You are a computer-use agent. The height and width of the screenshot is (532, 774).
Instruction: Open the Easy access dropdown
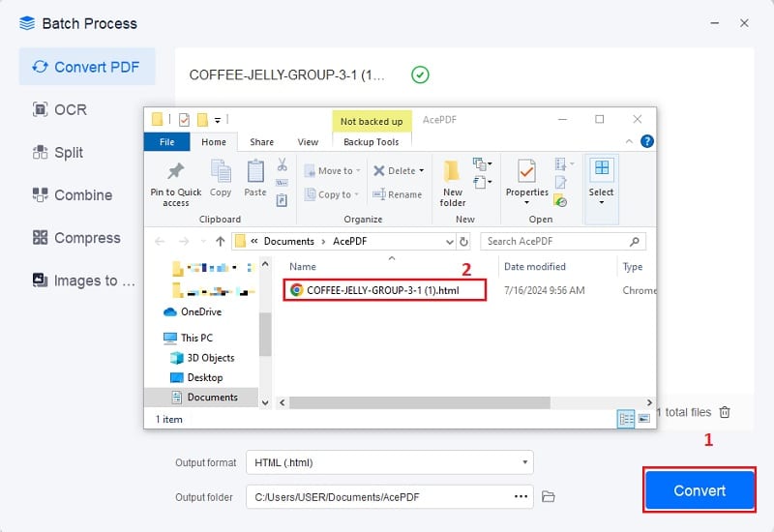pyautogui.click(x=482, y=182)
